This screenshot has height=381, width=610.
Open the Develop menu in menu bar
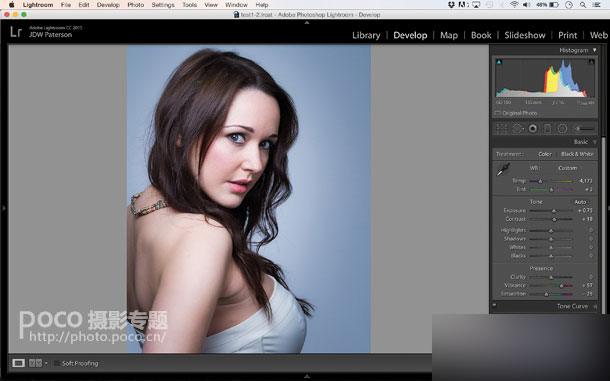108,5
